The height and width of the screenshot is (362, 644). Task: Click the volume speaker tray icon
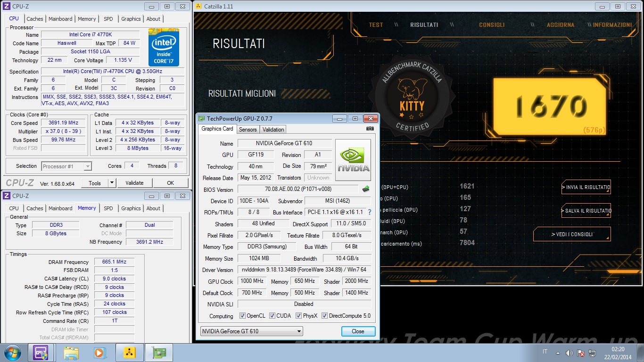tap(569, 353)
